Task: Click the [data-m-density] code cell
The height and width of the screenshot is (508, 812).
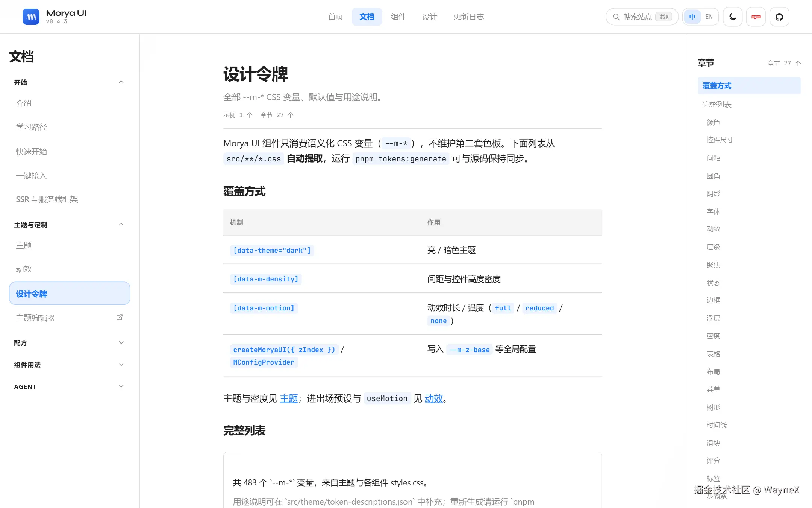Action: click(266, 279)
